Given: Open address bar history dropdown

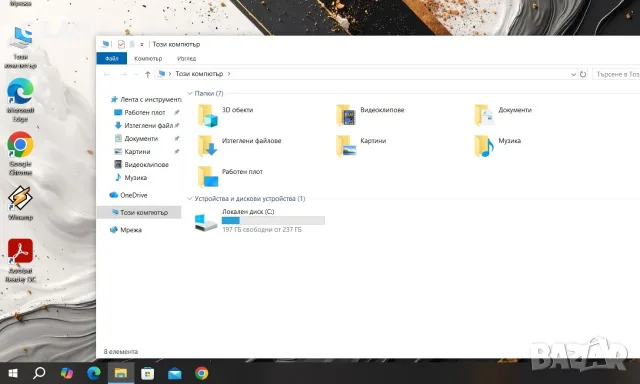Looking at the screenshot, I should pyautogui.click(x=573, y=74).
